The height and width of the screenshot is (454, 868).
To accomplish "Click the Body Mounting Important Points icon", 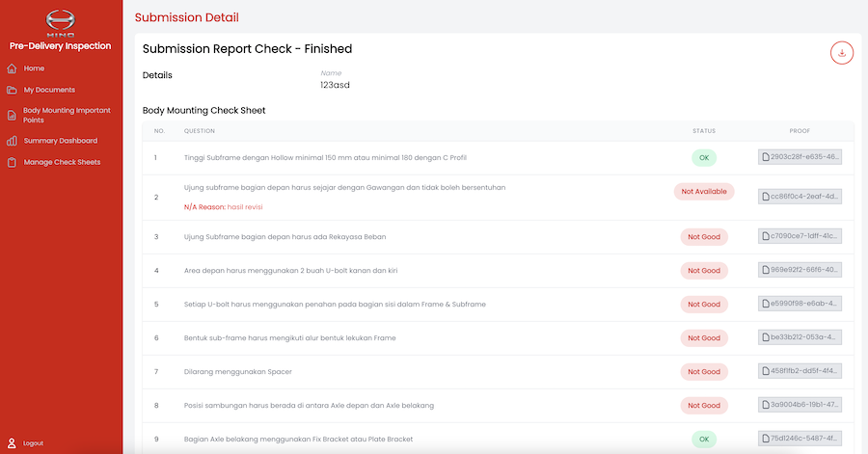I will [x=12, y=116].
